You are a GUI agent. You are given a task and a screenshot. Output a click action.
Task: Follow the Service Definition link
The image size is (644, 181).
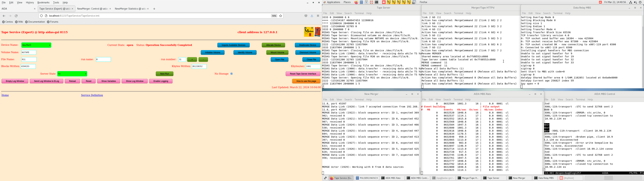click(x=92, y=95)
